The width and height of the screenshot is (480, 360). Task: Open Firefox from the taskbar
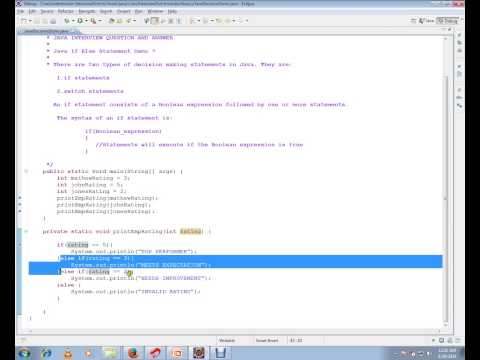tap(133, 353)
